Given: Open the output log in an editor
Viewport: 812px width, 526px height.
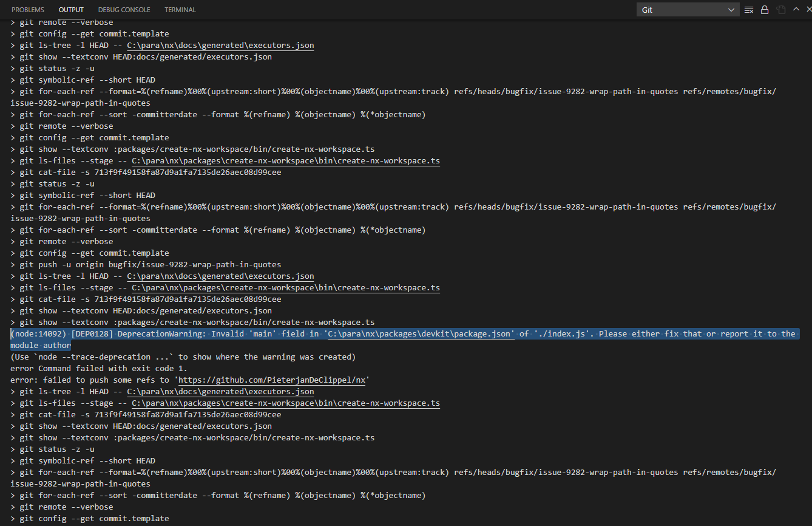Looking at the screenshot, I should click(x=781, y=9).
